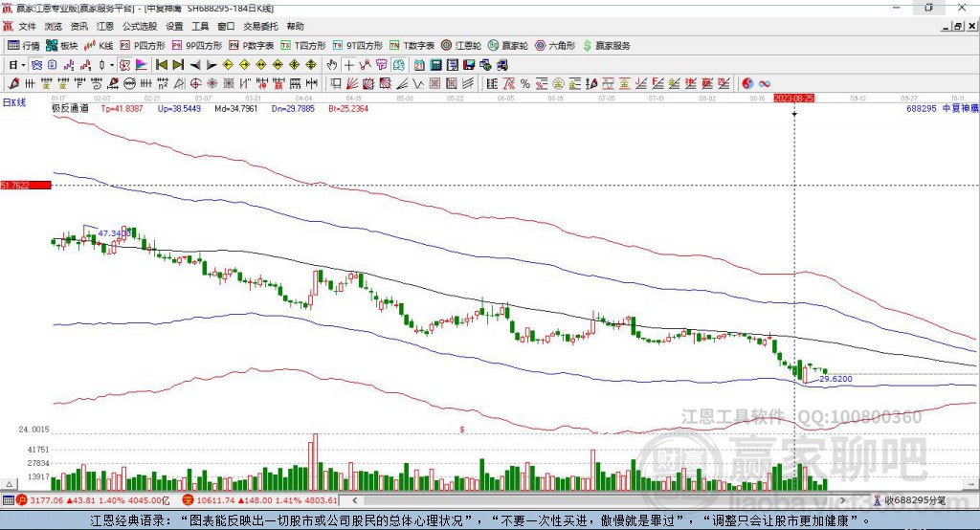Open the 资讯 menu
The image size is (980, 530).
coord(78,26)
